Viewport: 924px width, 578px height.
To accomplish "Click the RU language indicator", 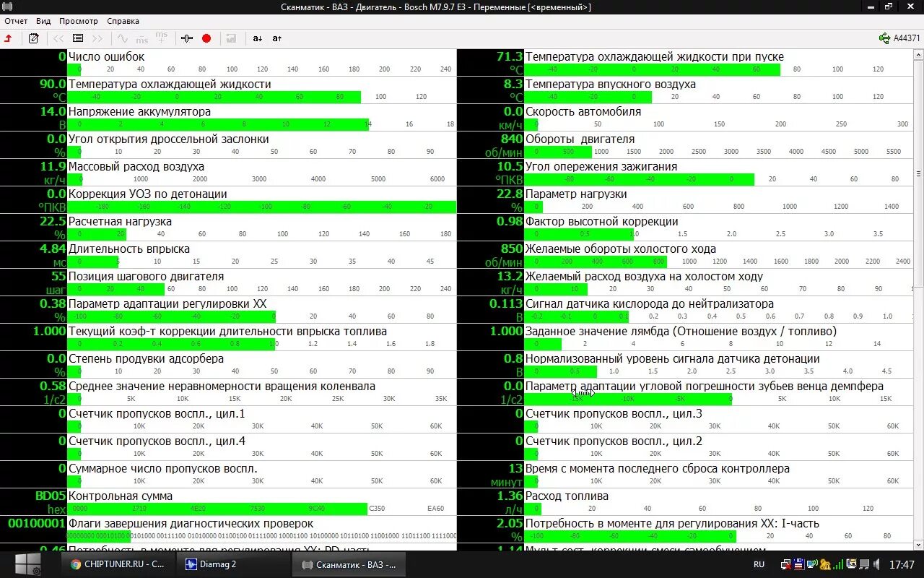I will [759, 564].
